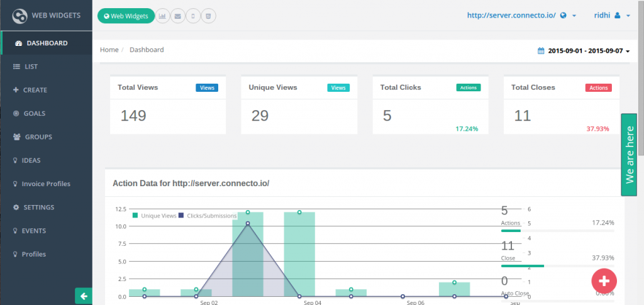
Task: Click the http://server.connecto.io/ link
Action: coord(511,16)
